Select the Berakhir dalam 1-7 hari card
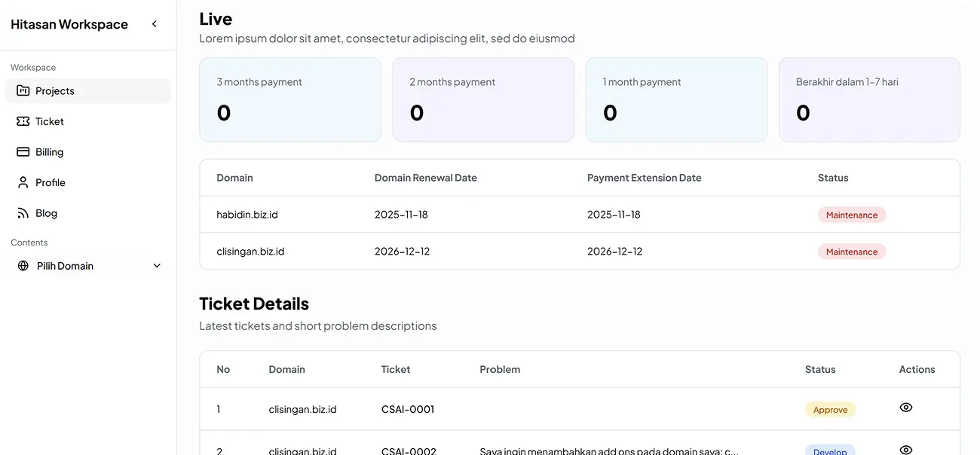The image size is (980, 455). tap(868, 99)
